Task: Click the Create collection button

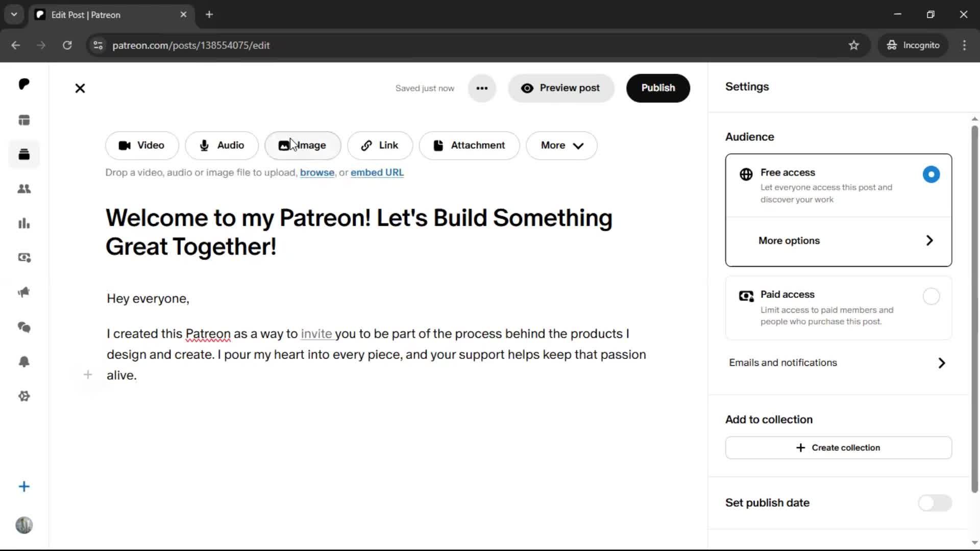Action: pos(839,447)
